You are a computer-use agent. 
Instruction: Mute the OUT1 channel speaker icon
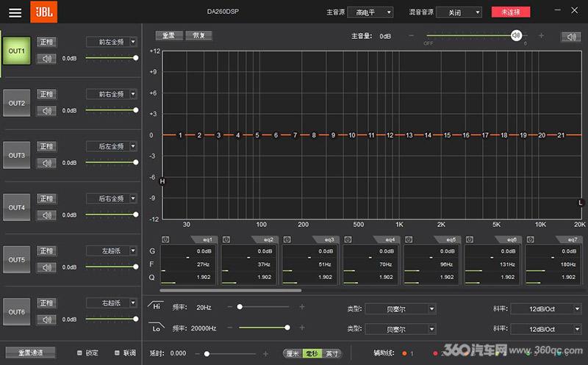point(46,59)
